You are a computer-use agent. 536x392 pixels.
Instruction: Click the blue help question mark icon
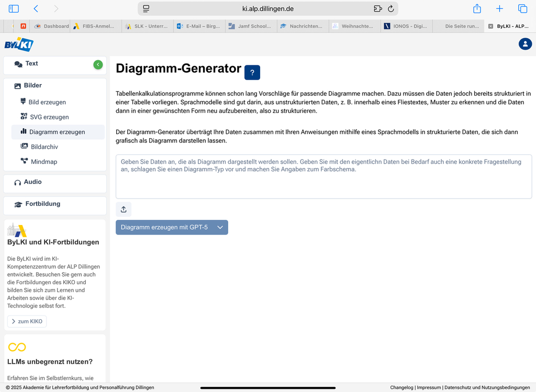(x=252, y=73)
